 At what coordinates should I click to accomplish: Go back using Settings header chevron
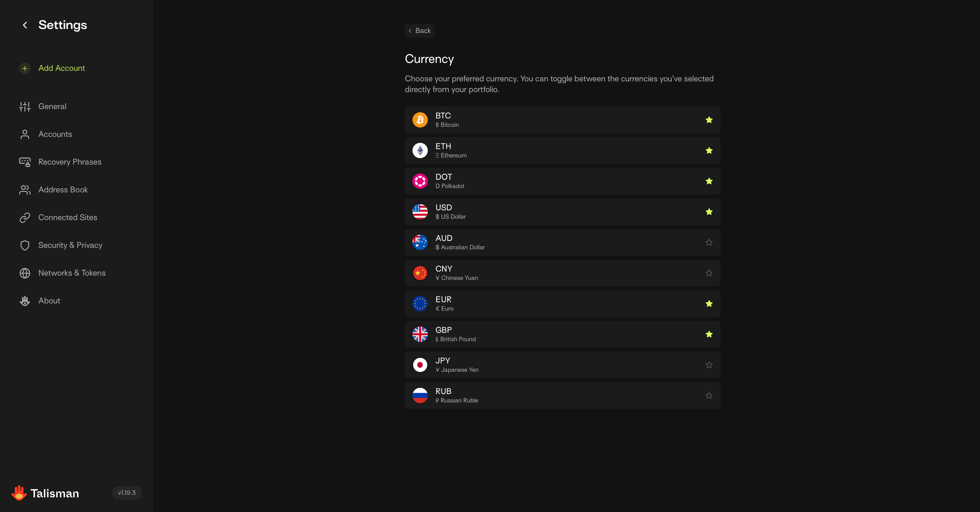pyautogui.click(x=25, y=25)
